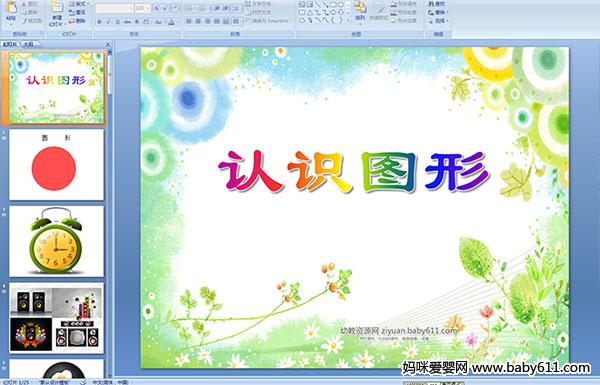Click the Increase Font Size icon
Viewport: 600px width, 385px height.
click(x=157, y=8)
